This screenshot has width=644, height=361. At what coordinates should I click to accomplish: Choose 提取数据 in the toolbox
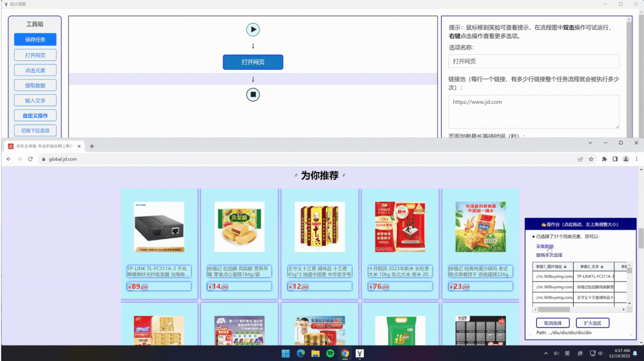pos(35,85)
